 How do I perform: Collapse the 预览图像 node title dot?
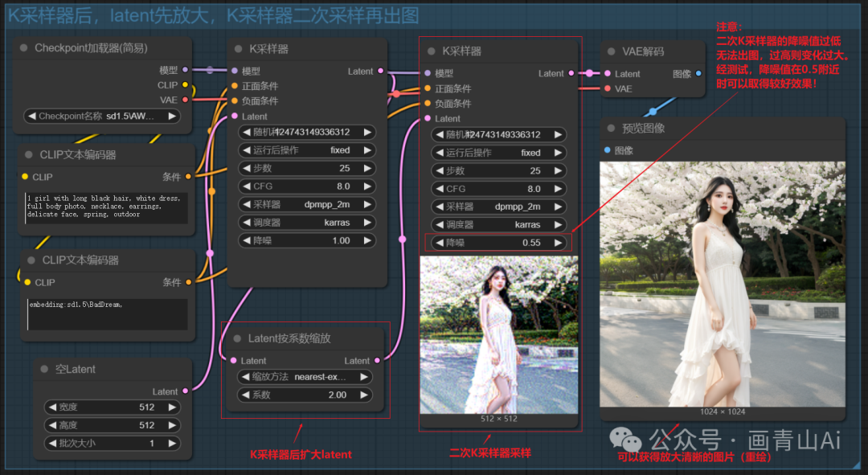(611, 129)
